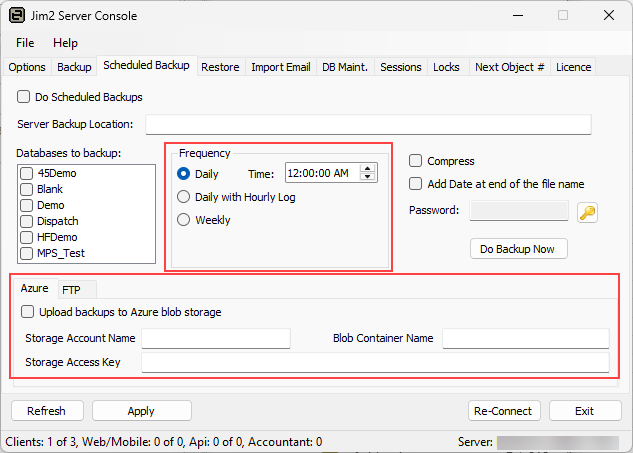This screenshot has height=453, width=633.
Task: Click the key icon beside Password
Action: tap(587, 212)
